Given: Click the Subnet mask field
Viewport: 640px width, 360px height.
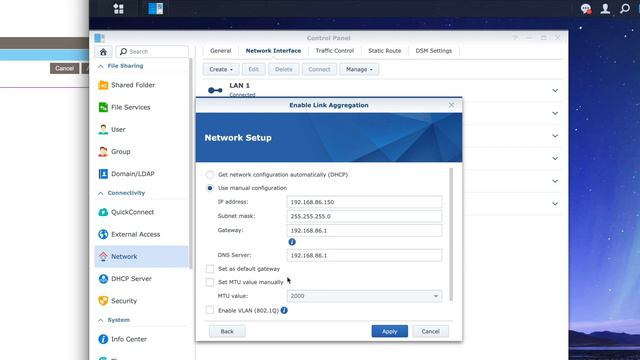Looking at the screenshot, I should click(x=364, y=216).
